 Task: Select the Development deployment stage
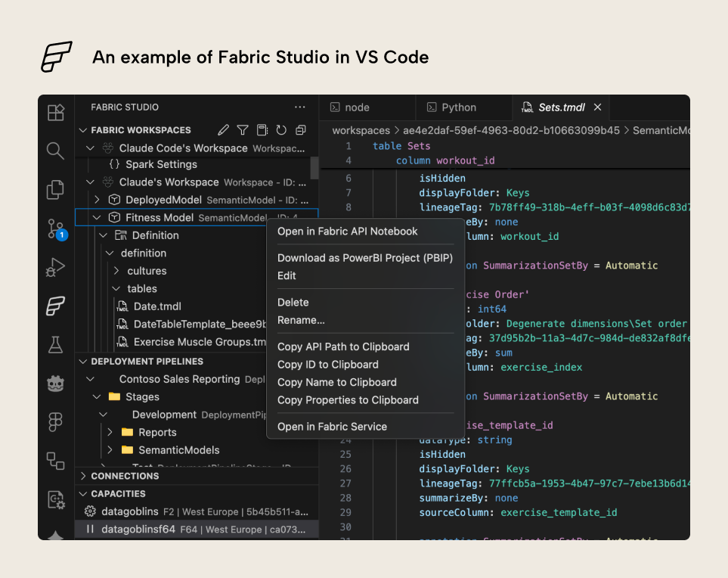click(164, 415)
